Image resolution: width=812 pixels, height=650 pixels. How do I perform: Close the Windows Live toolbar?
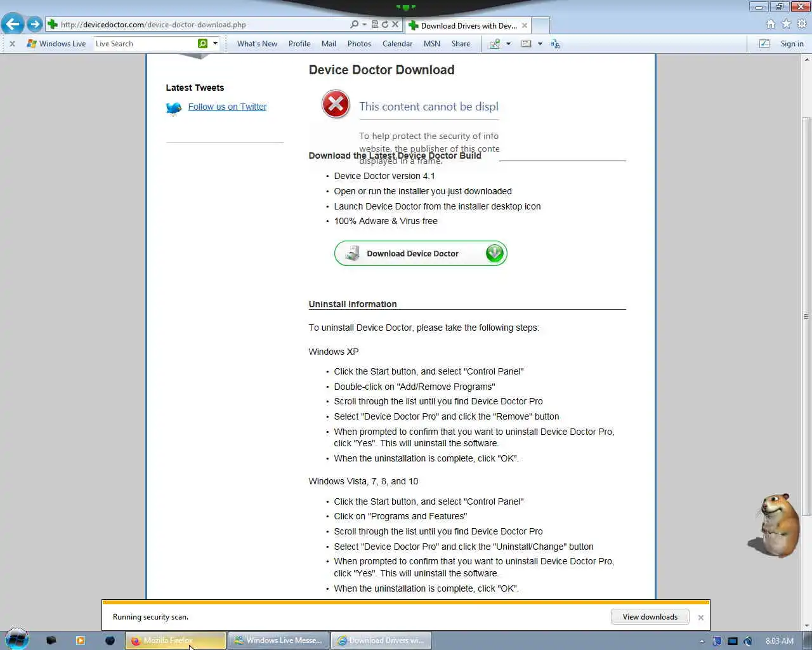(x=12, y=44)
